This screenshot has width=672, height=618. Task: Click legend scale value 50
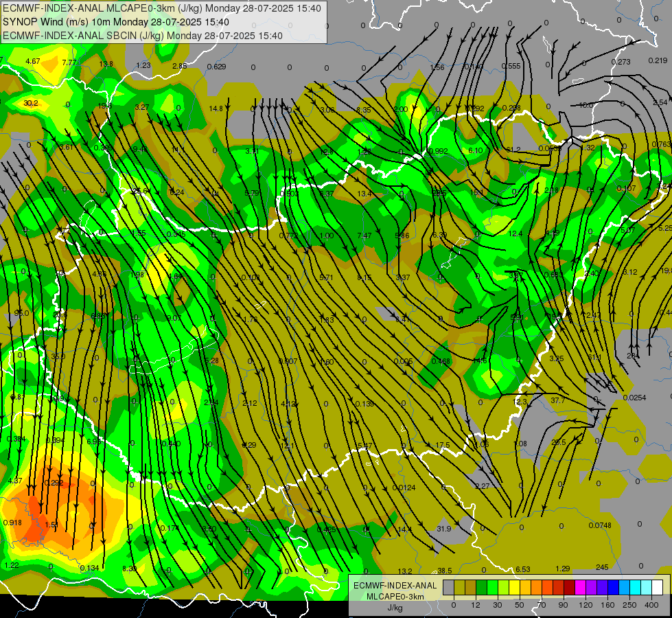[x=520, y=605]
